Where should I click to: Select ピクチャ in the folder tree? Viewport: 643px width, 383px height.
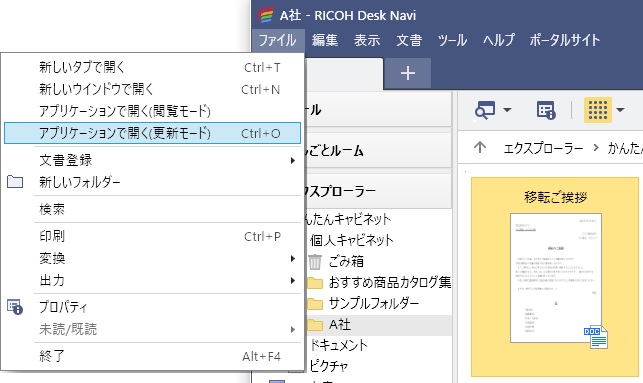329,366
